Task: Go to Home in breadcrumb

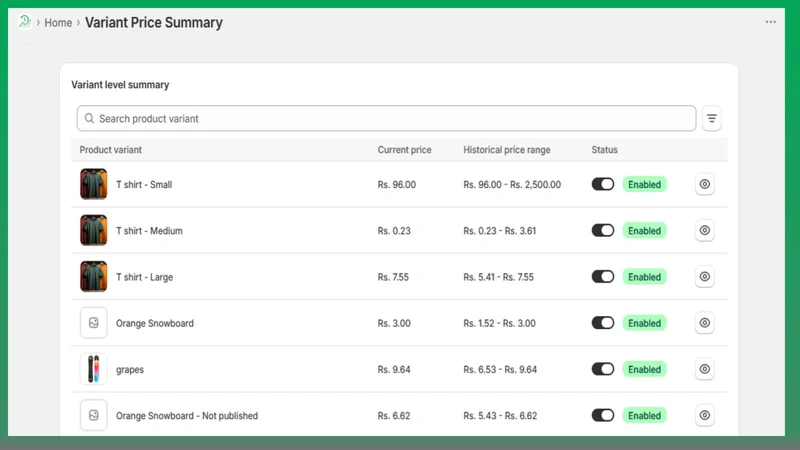Action: coord(58,22)
